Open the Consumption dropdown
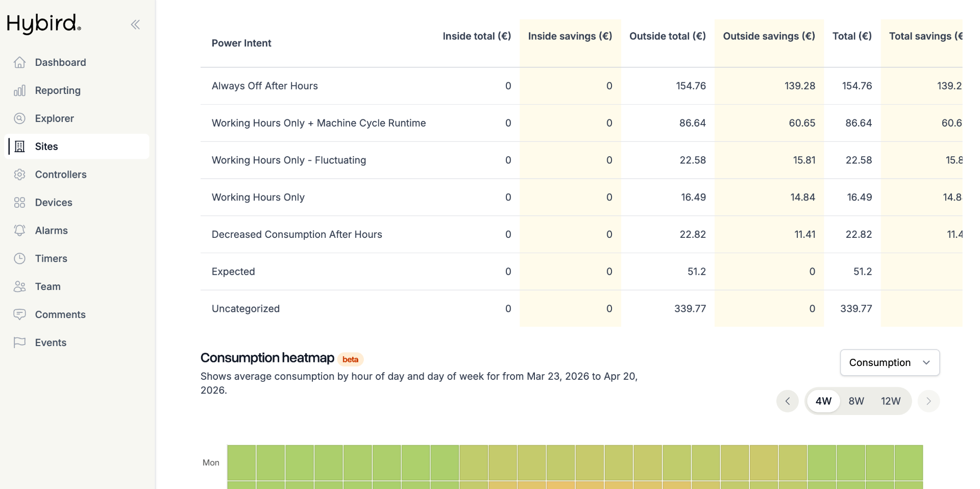This screenshot has height=489, width=980. tap(890, 362)
